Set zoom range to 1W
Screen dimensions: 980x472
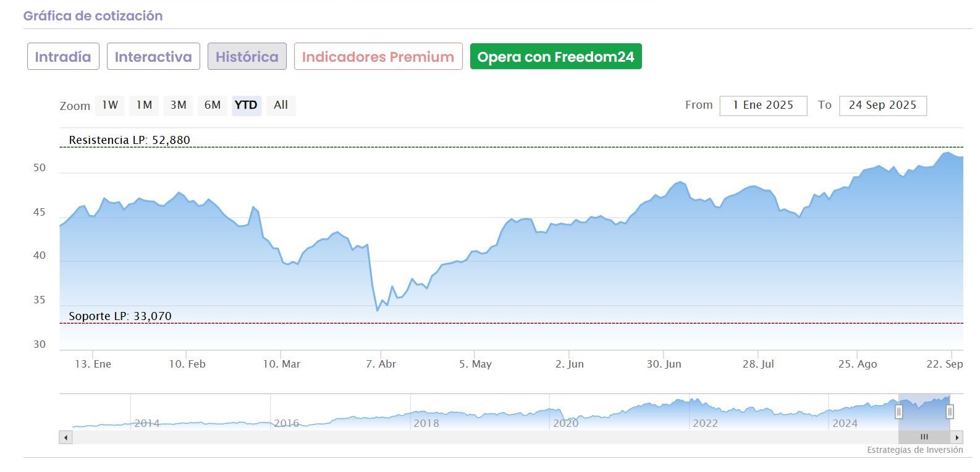(x=110, y=105)
